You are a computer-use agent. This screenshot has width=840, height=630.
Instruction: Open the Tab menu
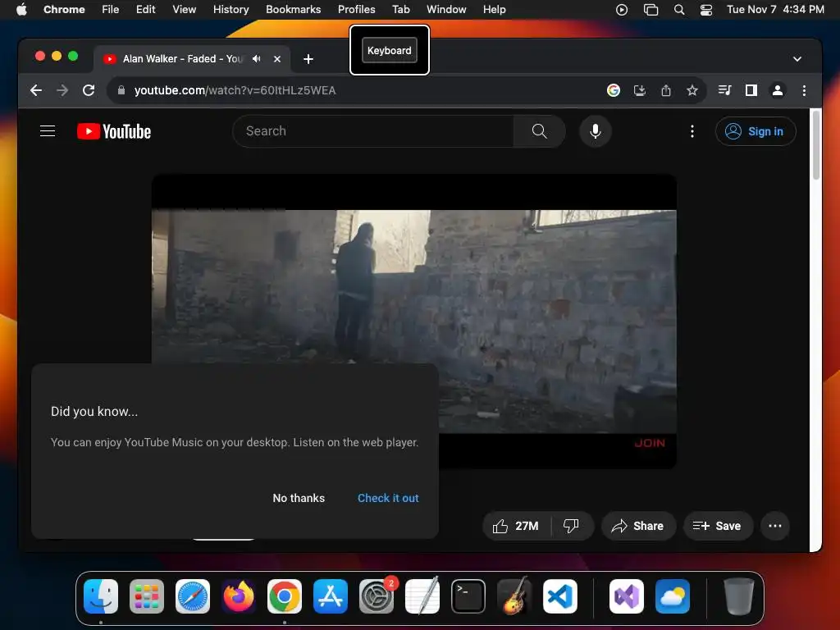(400, 10)
